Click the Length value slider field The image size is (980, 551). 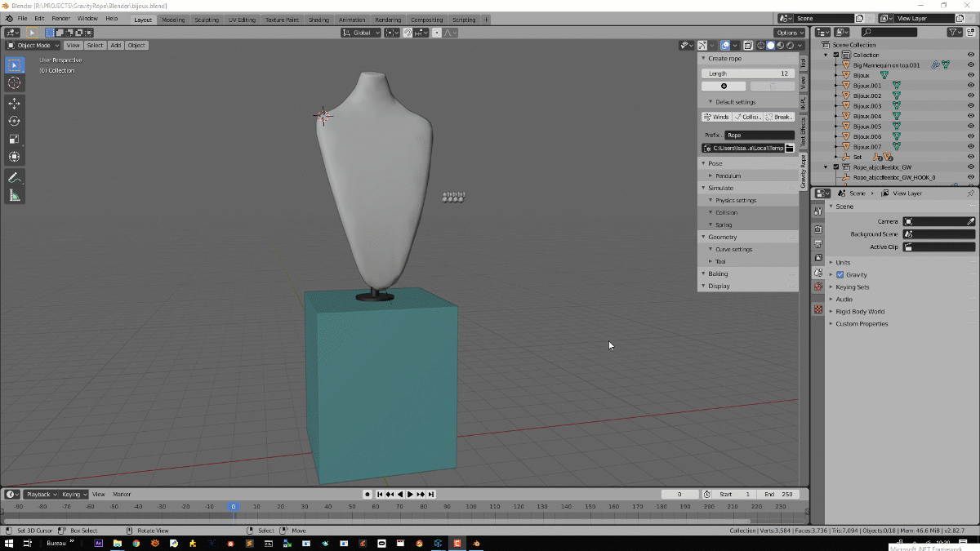point(747,73)
